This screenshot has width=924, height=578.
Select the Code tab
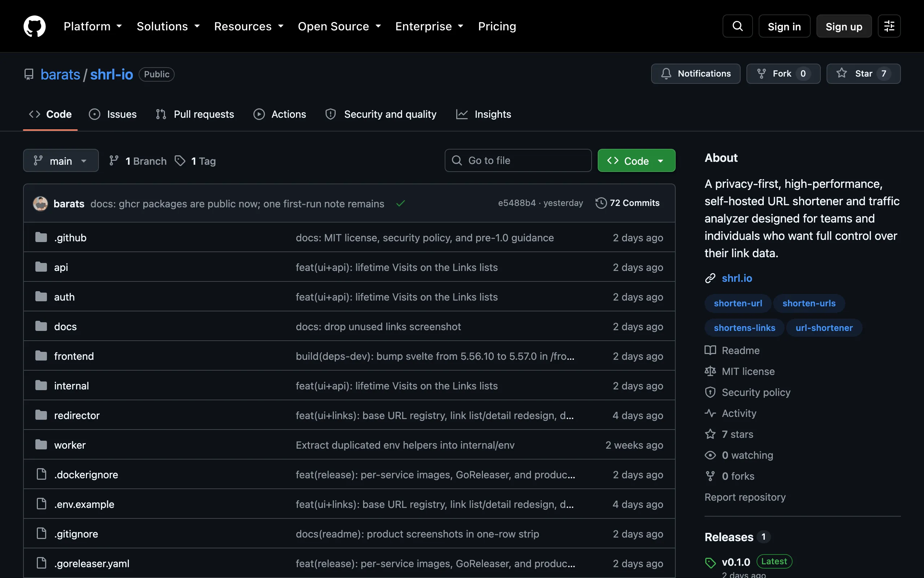pyautogui.click(x=51, y=114)
